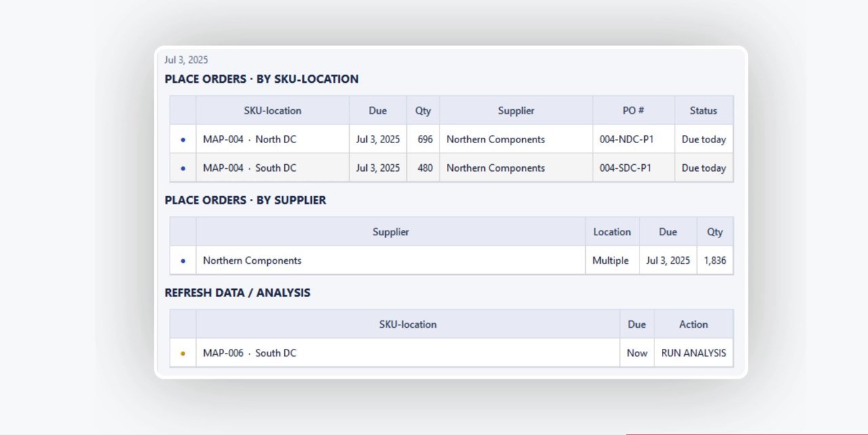Select the MAP-004 · South DC row label
Image resolution: width=868 pixels, height=435 pixels.
coord(250,168)
